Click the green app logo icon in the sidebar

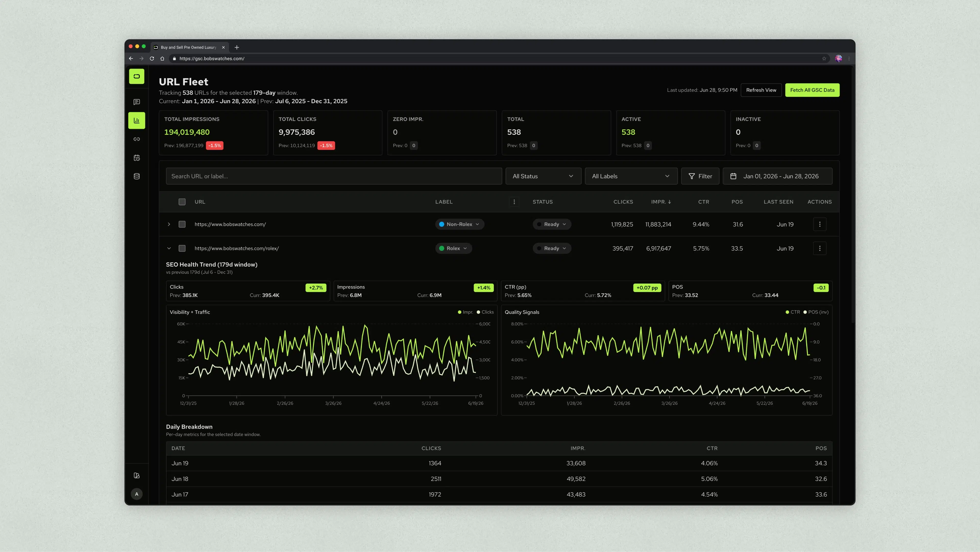click(137, 76)
